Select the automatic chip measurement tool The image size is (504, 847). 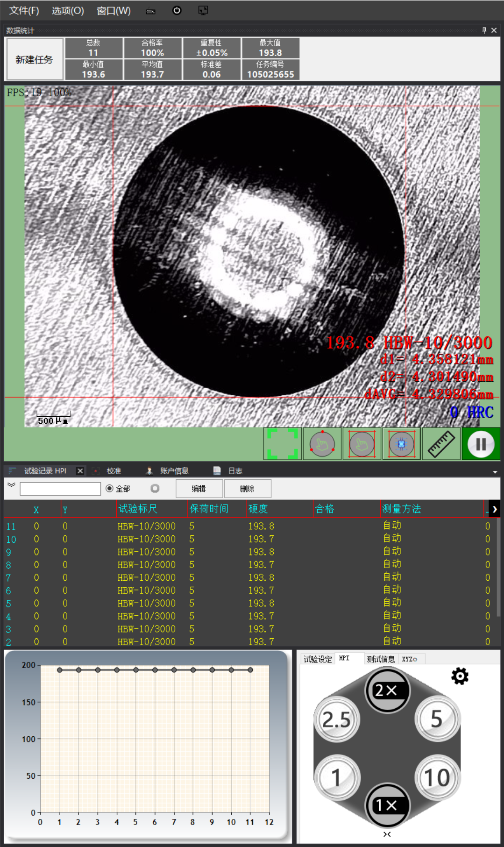(402, 444)
